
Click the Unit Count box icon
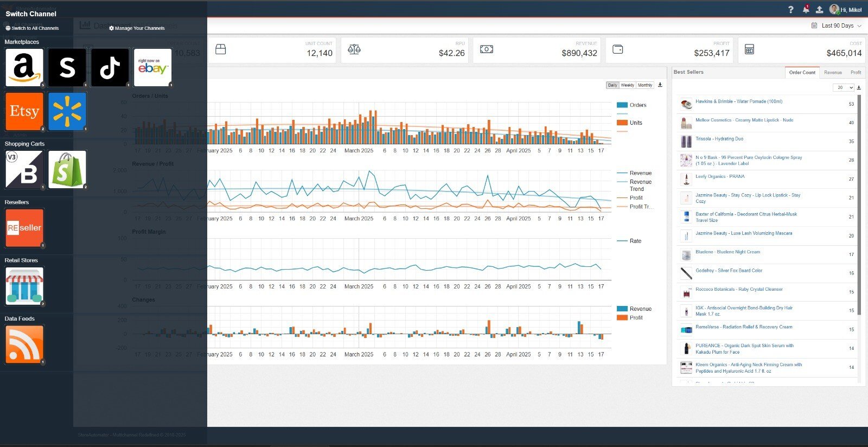220,49
